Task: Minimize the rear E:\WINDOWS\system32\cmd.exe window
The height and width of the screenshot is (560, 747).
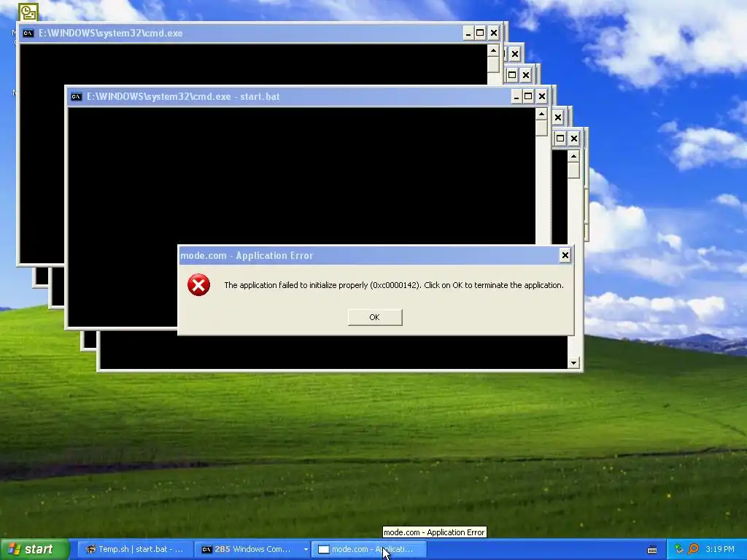Action: click(468, 34)
